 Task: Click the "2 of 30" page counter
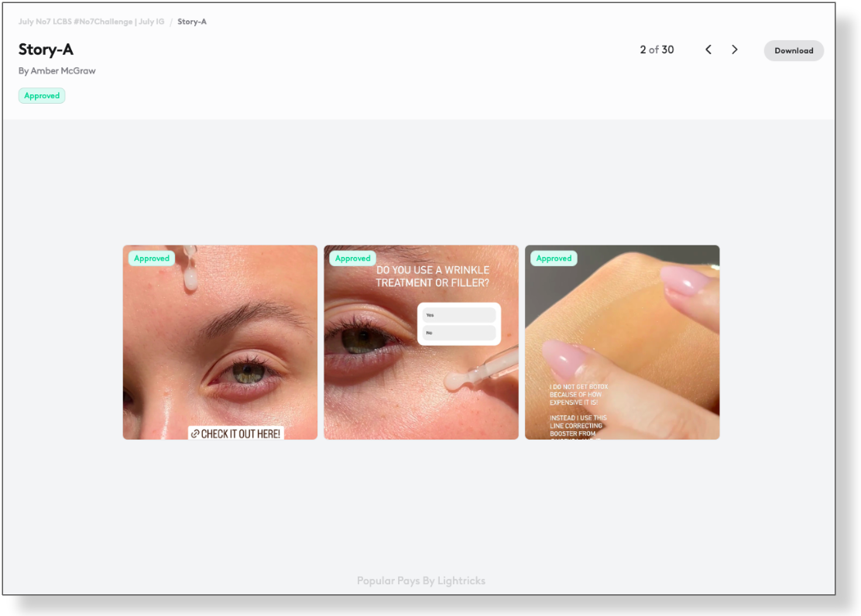pos(657,50)
